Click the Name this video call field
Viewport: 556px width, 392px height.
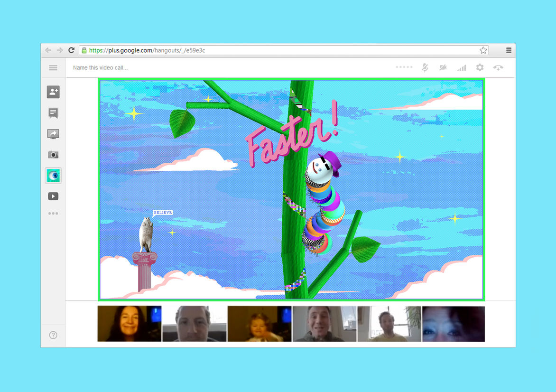101,68
